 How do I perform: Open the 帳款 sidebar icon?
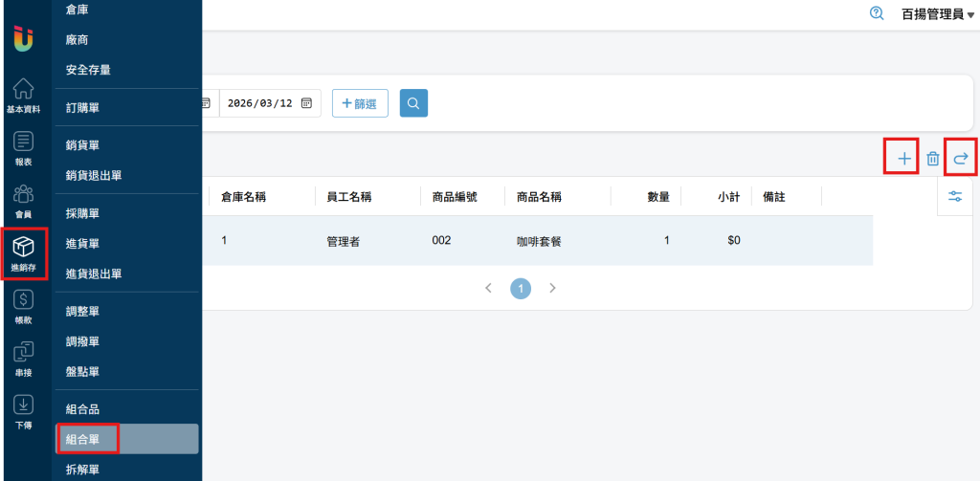[24, 306]
